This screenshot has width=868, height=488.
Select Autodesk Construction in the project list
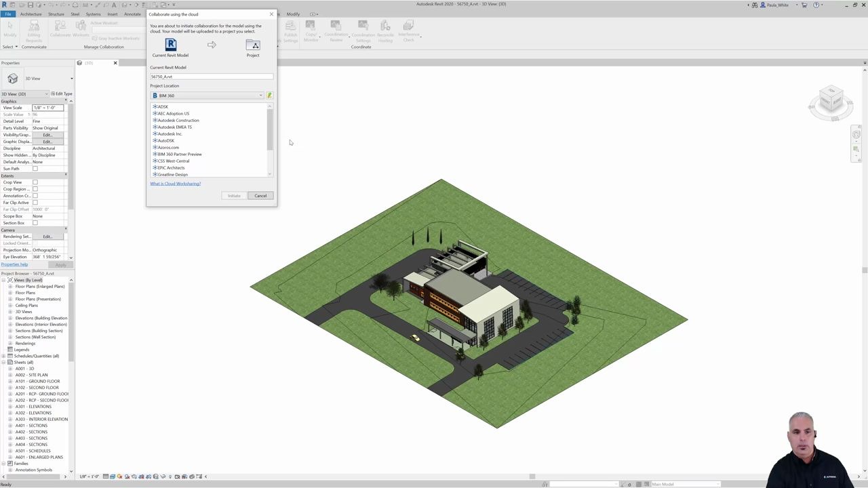[178, 120]
